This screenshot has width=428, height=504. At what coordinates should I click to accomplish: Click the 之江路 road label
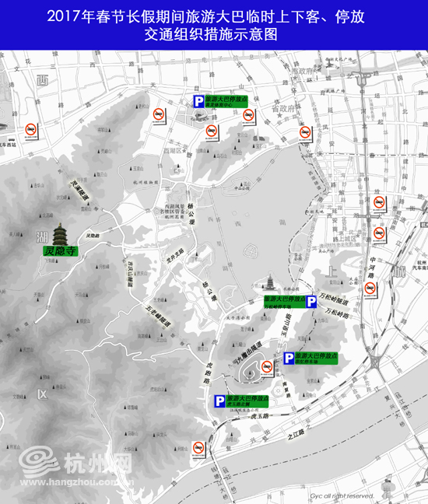click(x=296, y=434)
